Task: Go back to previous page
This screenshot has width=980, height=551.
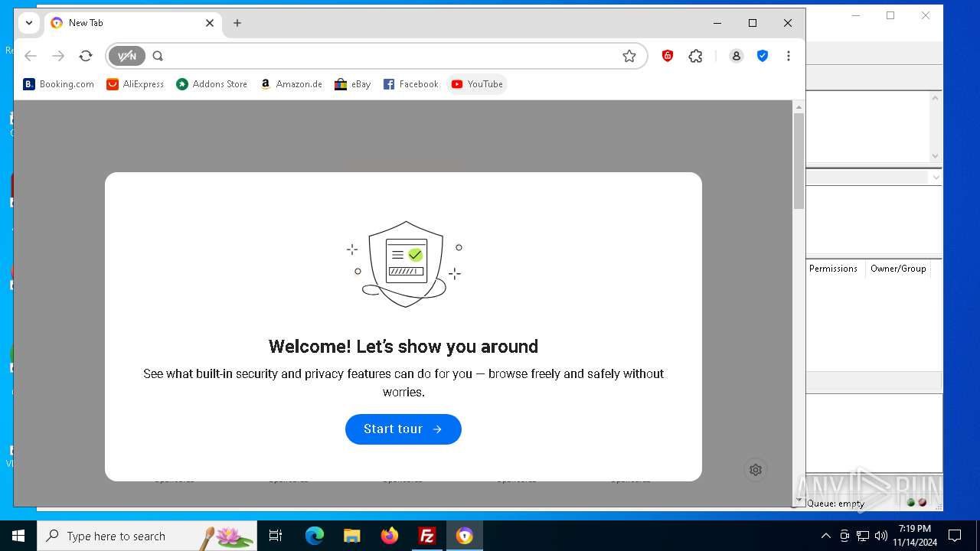Action: coord(31,56)
